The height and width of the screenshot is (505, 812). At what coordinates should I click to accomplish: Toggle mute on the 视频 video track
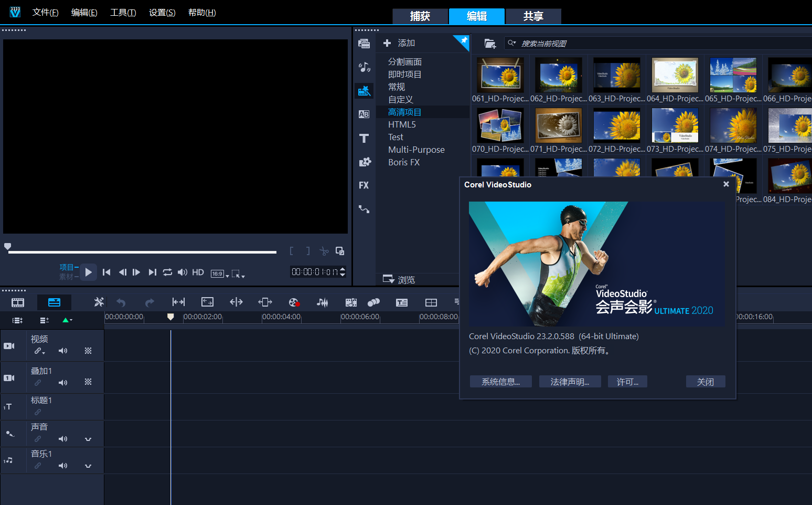[63, 351]
